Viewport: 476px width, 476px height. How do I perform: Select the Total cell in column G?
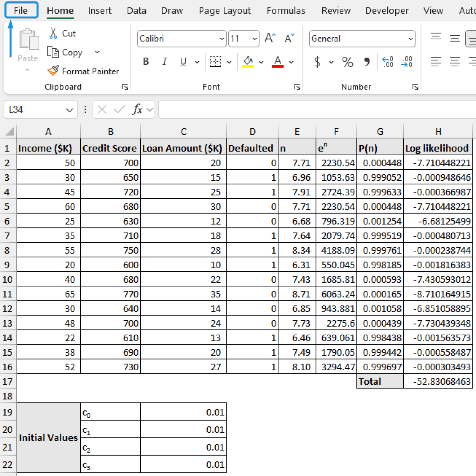tap(380, 381)
